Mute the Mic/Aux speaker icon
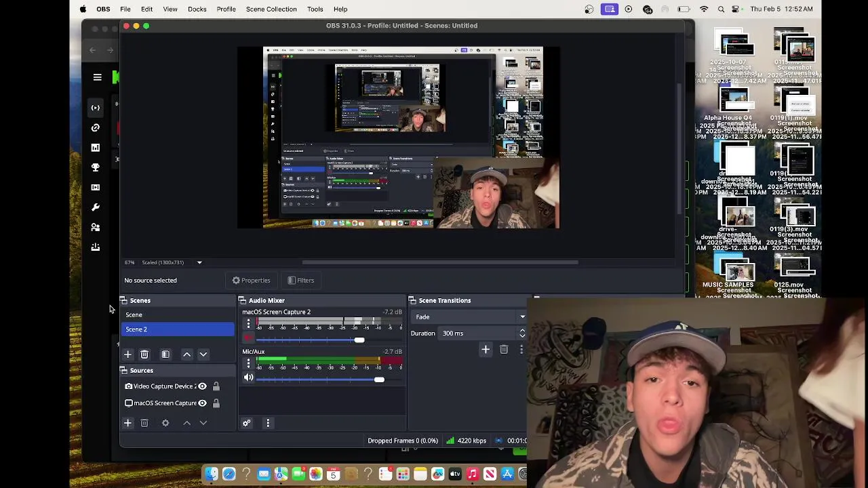This screenshot has height=488, width=868. pyautogui.click(x=248, y=378)
